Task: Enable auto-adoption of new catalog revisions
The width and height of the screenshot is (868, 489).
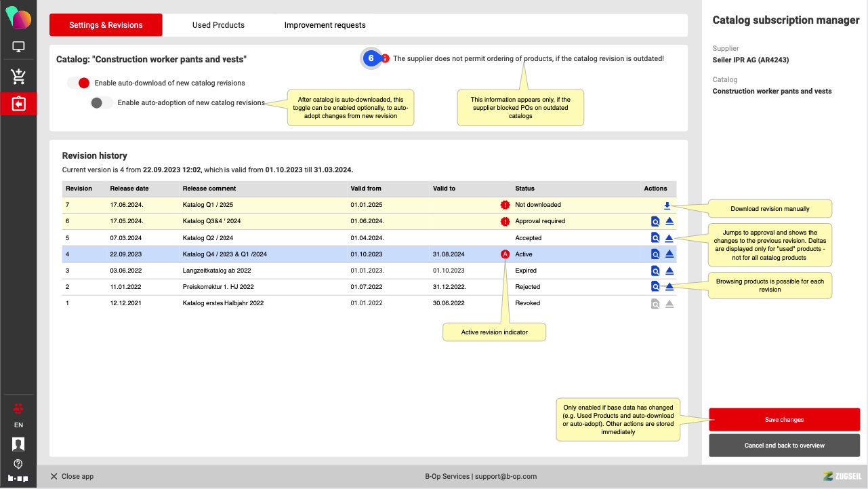Action: coord(102,103)
